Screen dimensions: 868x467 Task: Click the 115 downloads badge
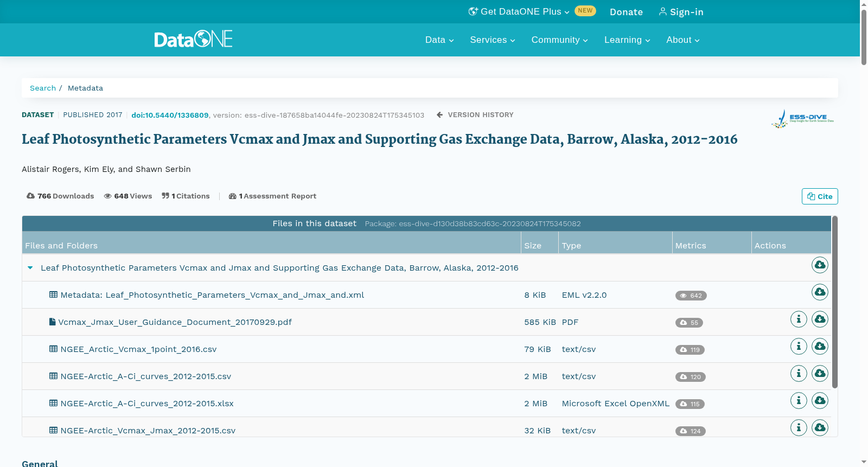[x=690, y=404]
